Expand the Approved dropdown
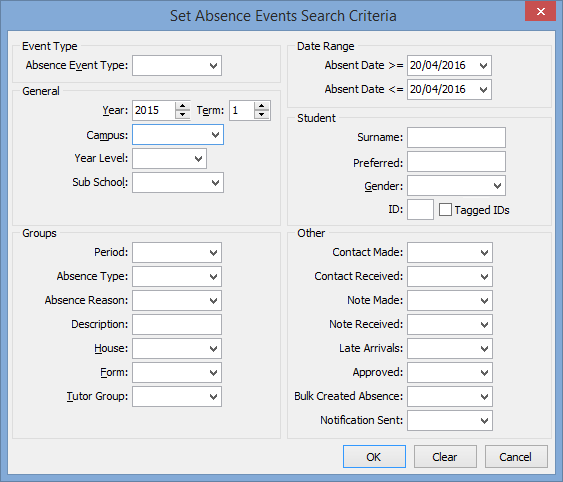This screenshot has height=482, width=563. pos(450,372)
